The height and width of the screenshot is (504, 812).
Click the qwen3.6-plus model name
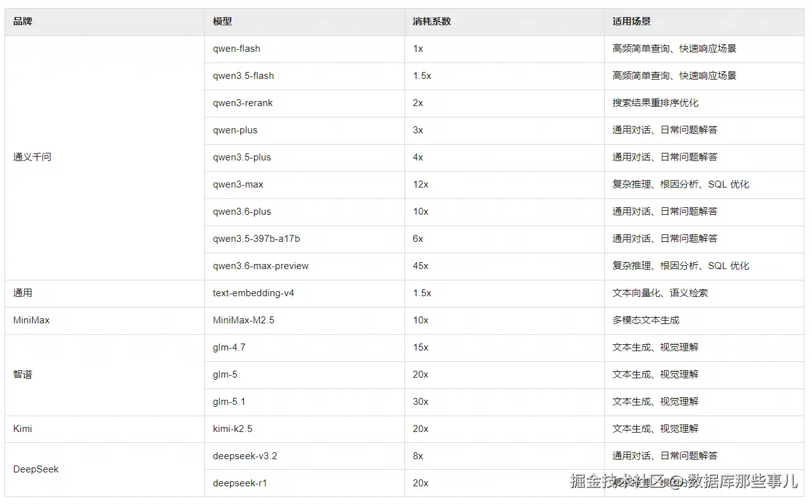tap(242, 212)
